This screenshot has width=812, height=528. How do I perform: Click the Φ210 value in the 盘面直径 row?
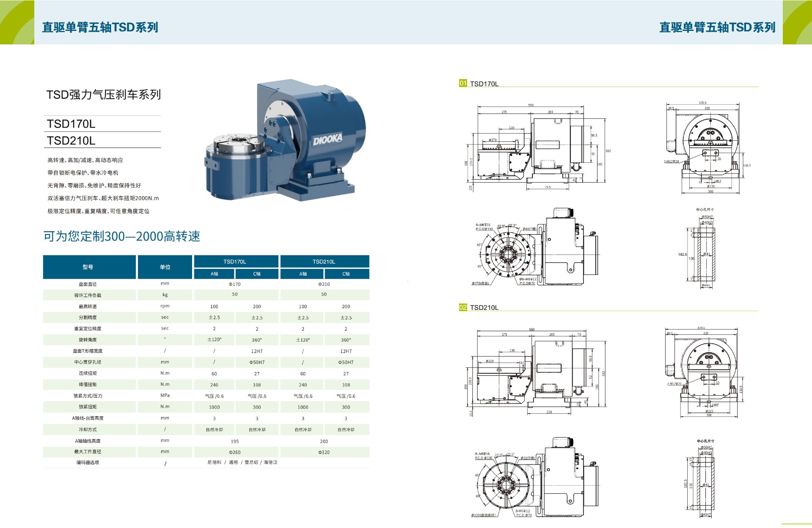[324, 285]
